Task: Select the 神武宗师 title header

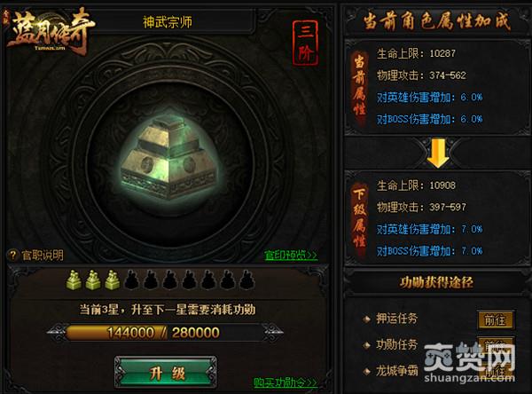Action: coord(168,22)
